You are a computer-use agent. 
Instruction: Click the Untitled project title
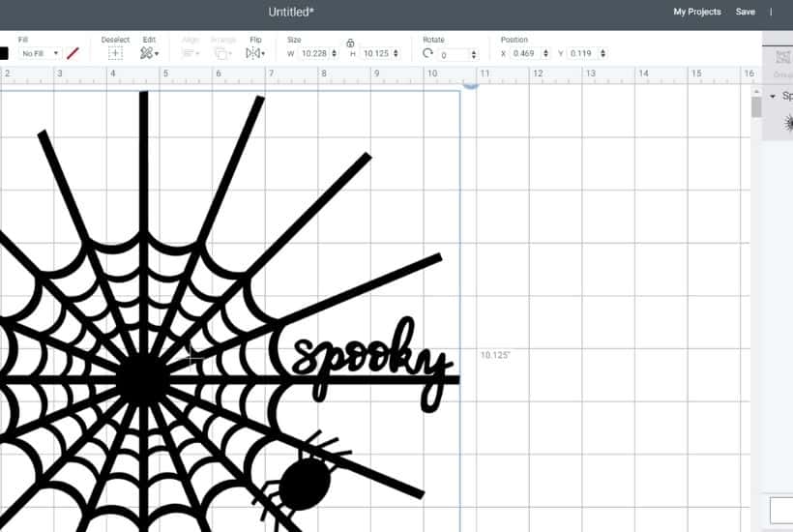click(x=291, y=13)
